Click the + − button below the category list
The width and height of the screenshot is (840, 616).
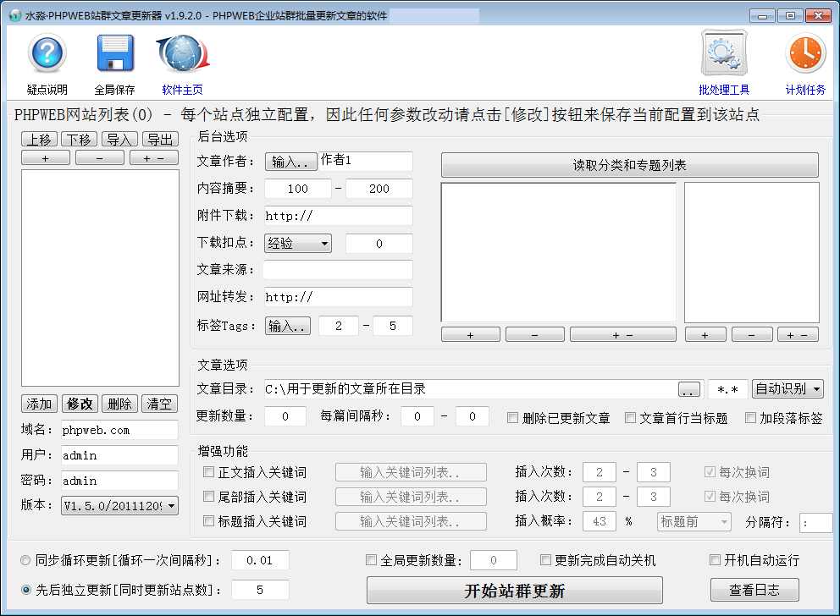[623, 334]
